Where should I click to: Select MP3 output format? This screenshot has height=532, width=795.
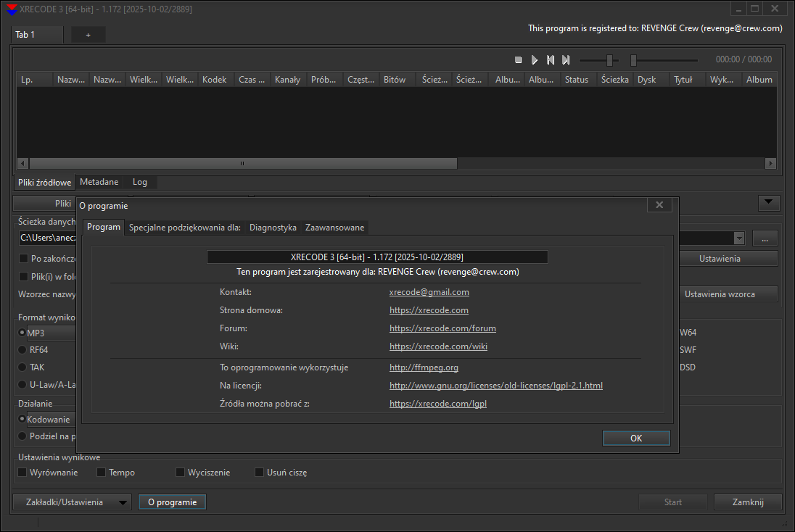(22, 333)
